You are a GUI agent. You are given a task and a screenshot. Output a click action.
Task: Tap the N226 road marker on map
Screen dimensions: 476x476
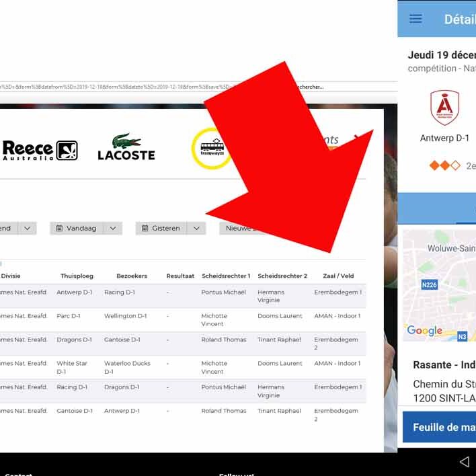(x=429, y=285)
